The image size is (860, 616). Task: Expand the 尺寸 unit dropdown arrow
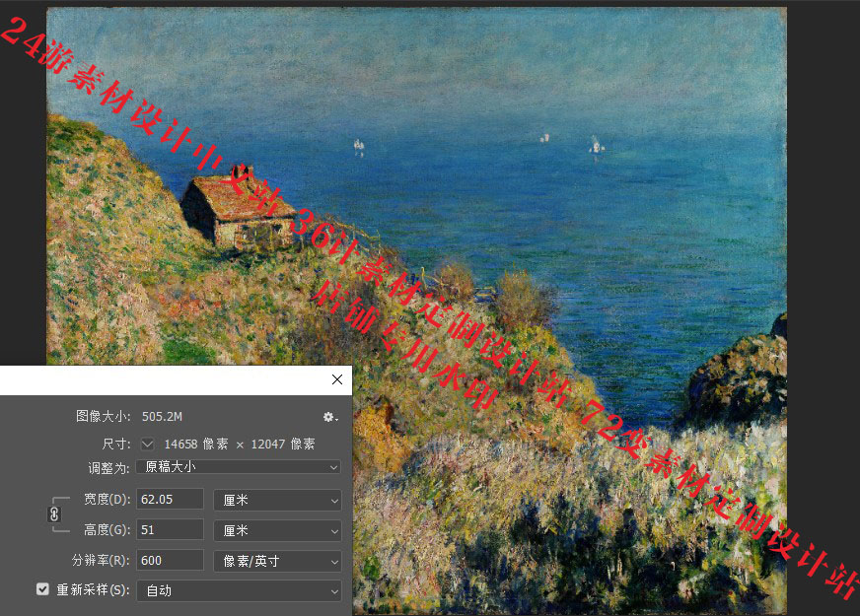pyautogui.click(x=148, y=444)
